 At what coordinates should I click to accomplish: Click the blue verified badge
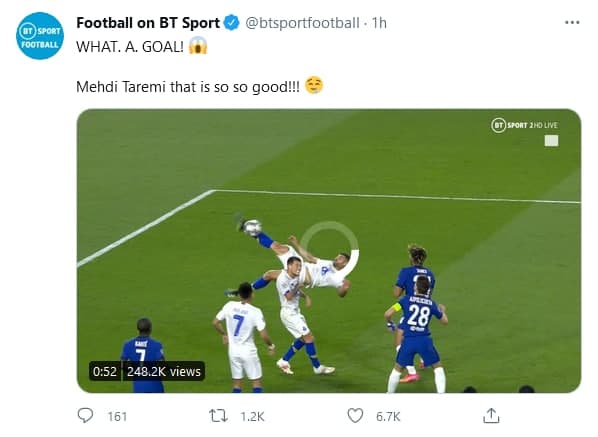231,23
